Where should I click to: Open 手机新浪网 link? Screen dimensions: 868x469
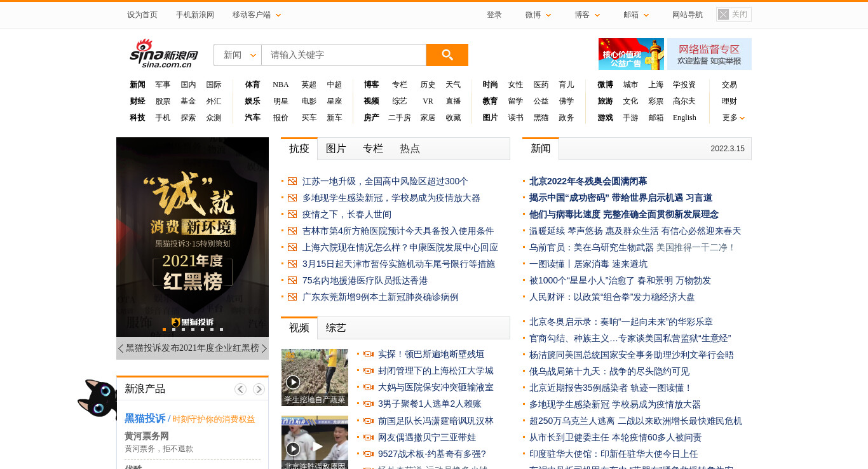click(x=195, y=15)
